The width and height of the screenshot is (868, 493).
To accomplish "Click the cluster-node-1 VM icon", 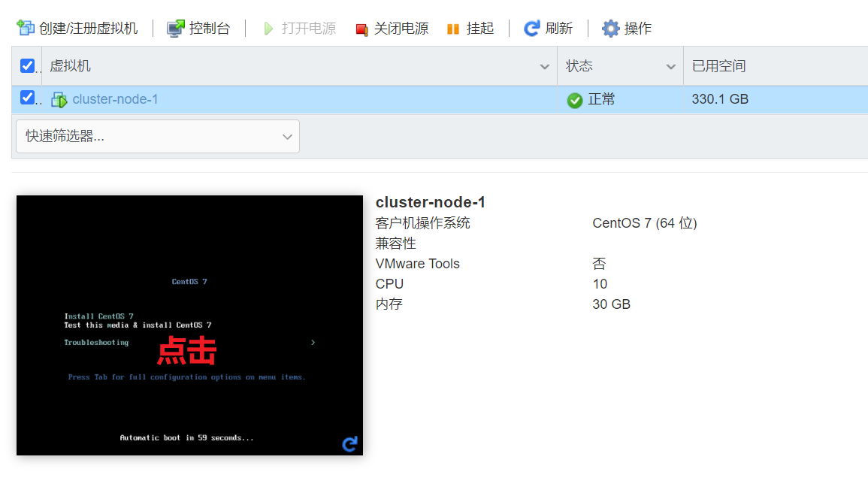I will 59,100.
